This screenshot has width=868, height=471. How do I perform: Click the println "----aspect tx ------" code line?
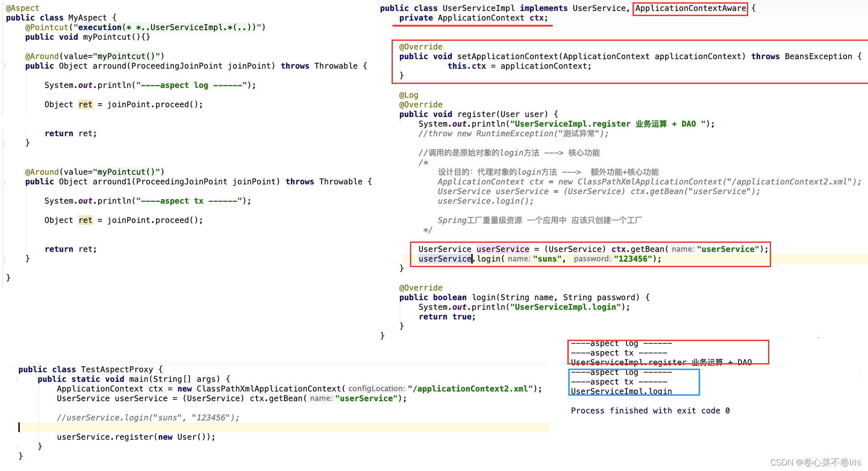click(x=148, y=201)
